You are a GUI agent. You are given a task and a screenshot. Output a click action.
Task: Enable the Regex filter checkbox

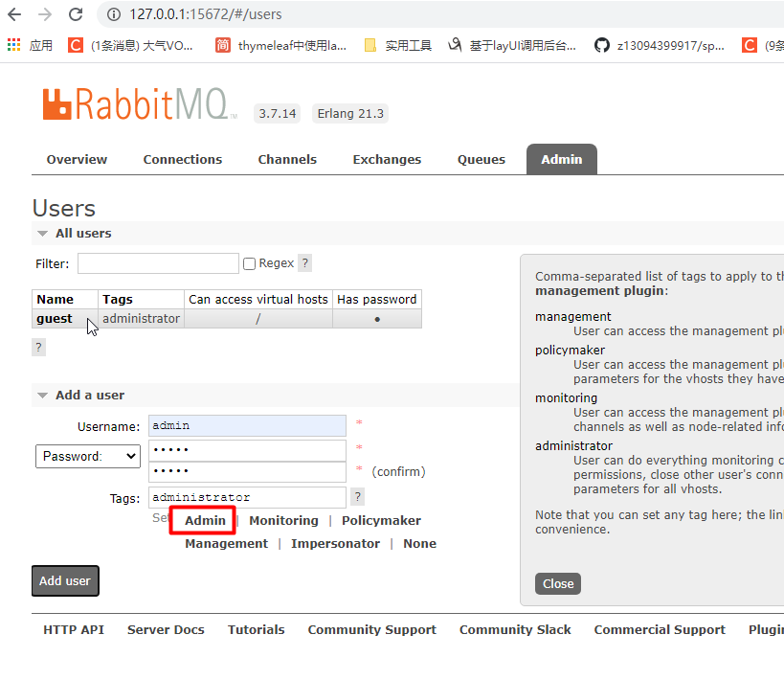(249, 263)
